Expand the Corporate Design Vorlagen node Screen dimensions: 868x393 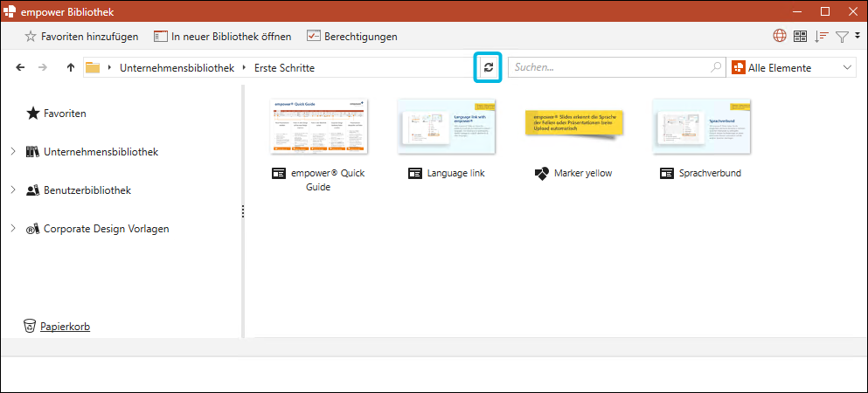[x=13, y=228]
